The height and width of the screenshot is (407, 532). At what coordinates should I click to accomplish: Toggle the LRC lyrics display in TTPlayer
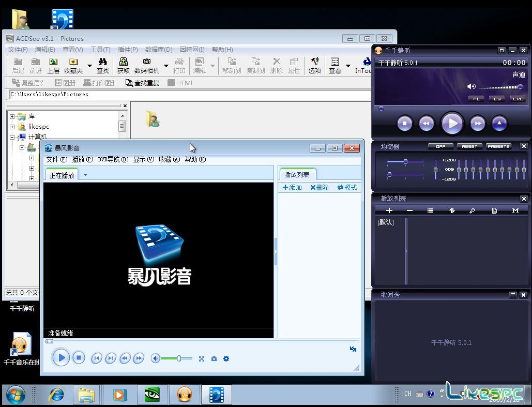pos(518,98)
